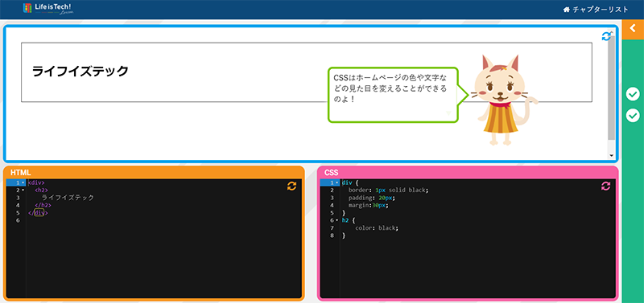Fold CSS line 1 div rule arrow
Image resolution: width=644 pixels, height=303 pixels.
(x=336, y=183)
